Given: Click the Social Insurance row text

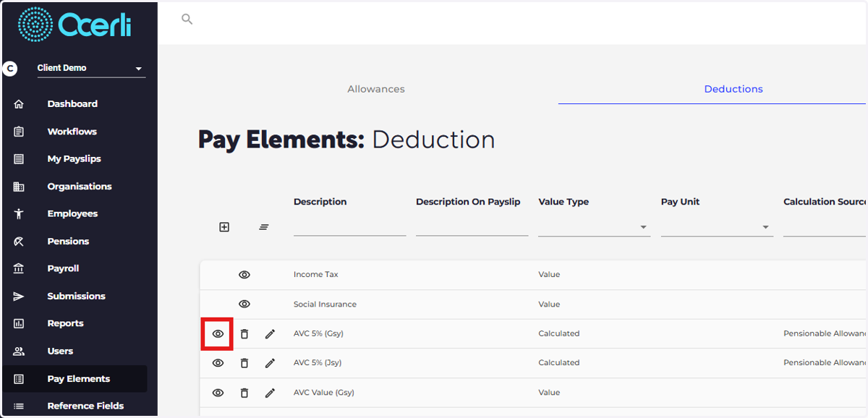Looking at the screenshot, I should tap(325, 304).
